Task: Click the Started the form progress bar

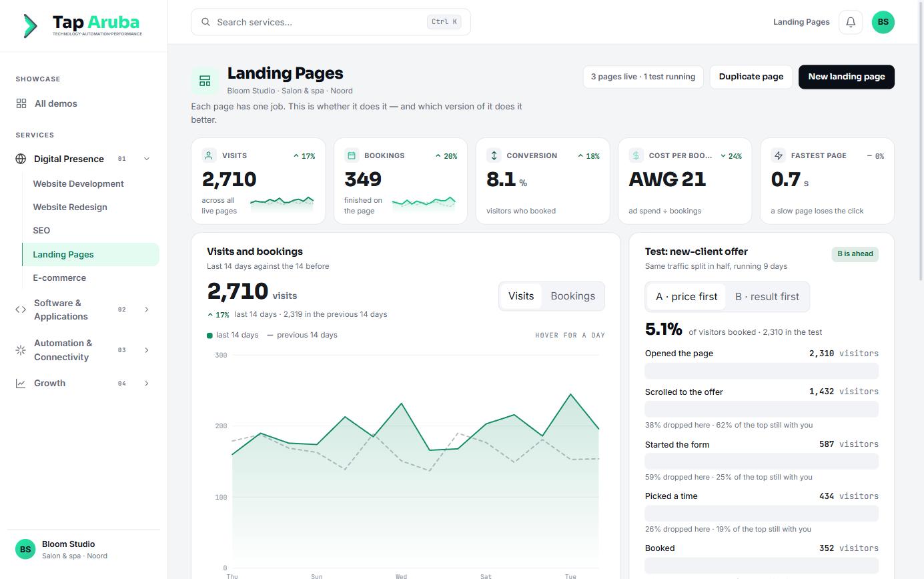Action: coord(762,461)
